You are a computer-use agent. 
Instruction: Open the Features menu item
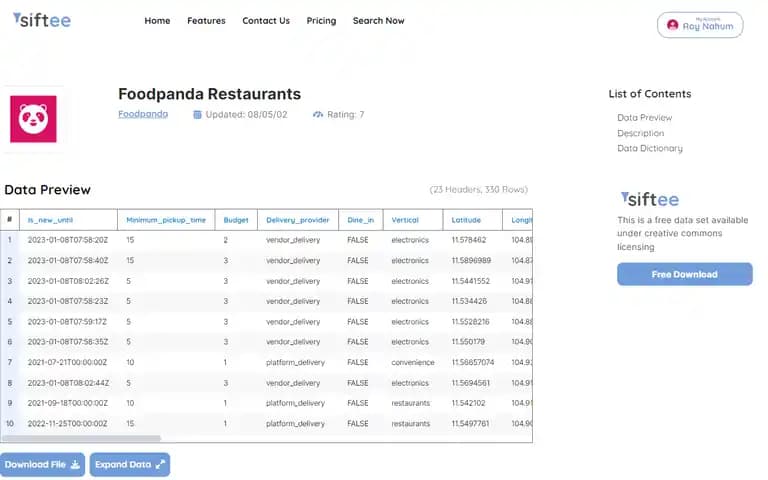click(206, 21)
